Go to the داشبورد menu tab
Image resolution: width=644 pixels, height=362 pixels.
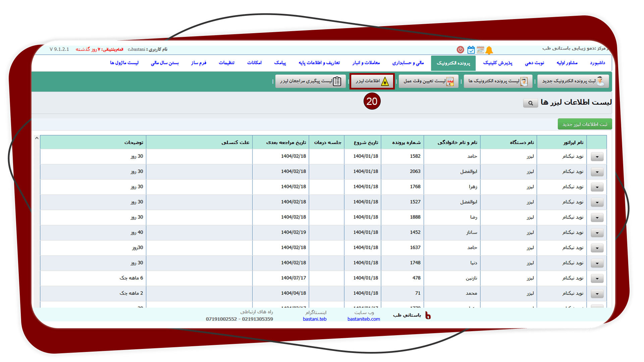pos(597,63)
